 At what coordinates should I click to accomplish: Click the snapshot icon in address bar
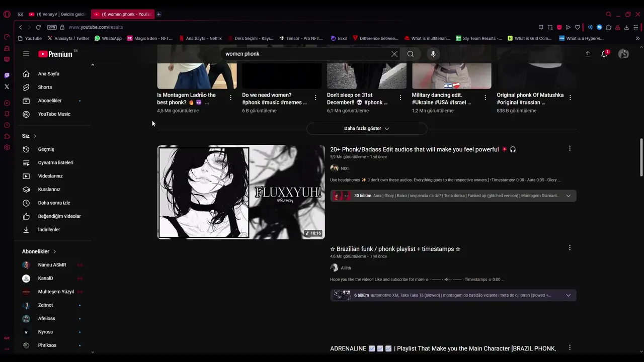point(550,27)
